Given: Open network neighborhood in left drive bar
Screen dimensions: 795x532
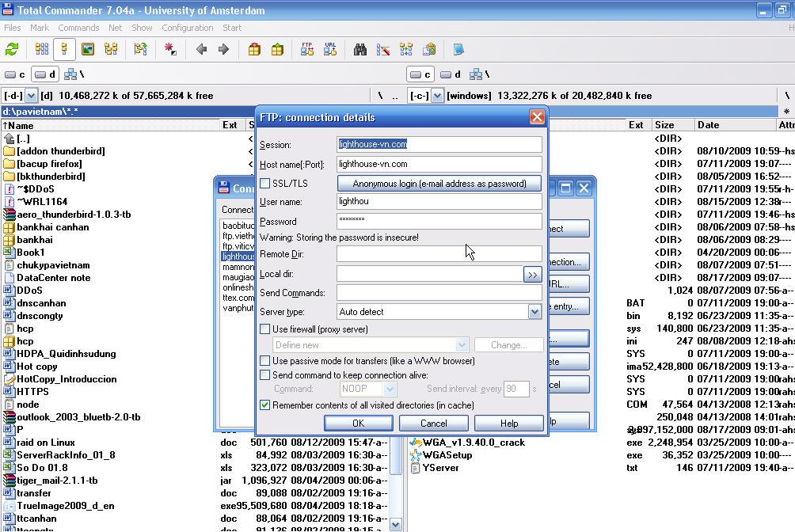Looking at the screenshot, I should pyautogui.click(x=74, y=74).
